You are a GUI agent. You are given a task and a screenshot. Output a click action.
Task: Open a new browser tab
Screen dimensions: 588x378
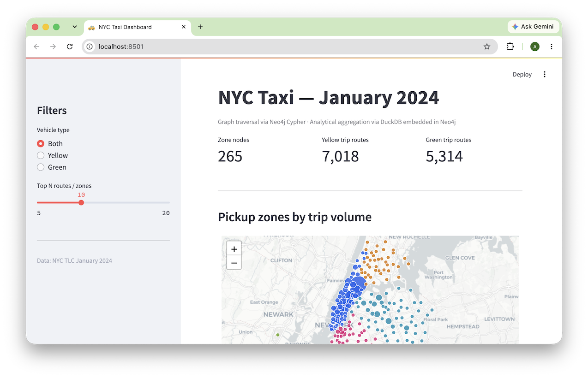200,27
